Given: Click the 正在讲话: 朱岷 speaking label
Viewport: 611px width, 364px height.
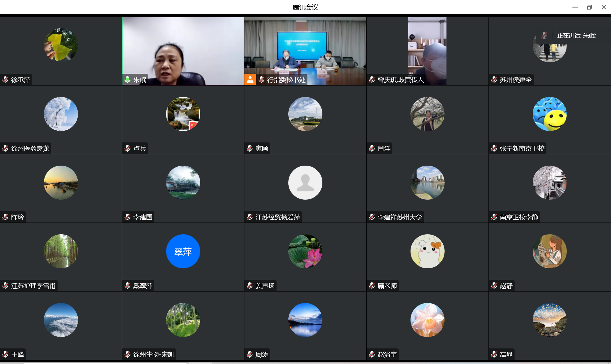Looking at the screenshot, I should pos(576,36).
